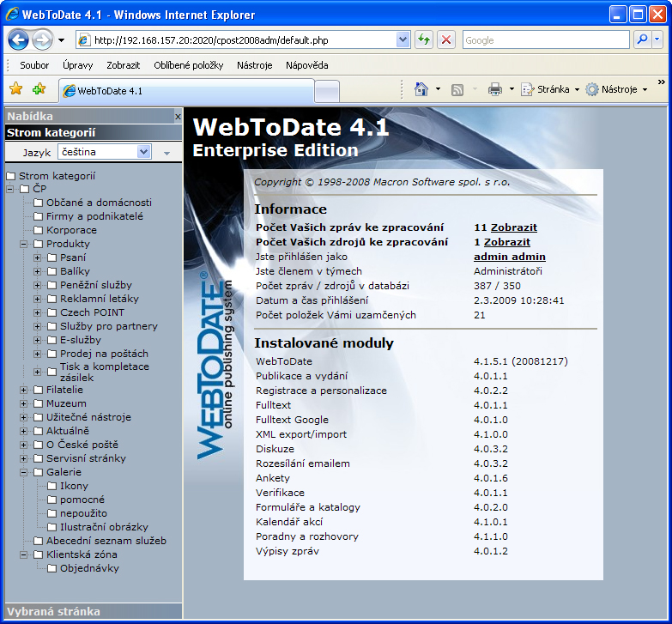Click Zobrazit link for 11 messages

tap(513, 227)
